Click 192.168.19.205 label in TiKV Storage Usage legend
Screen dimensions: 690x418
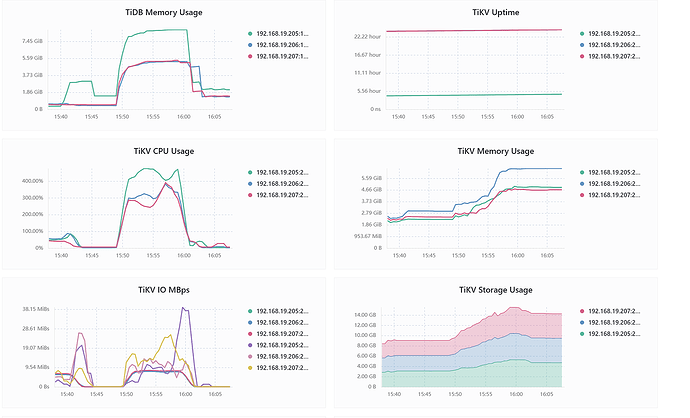click(x=614, y=334)
